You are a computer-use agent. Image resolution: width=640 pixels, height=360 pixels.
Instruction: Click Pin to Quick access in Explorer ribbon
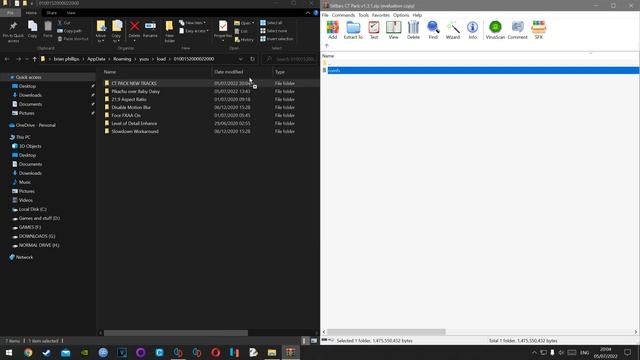13,32
